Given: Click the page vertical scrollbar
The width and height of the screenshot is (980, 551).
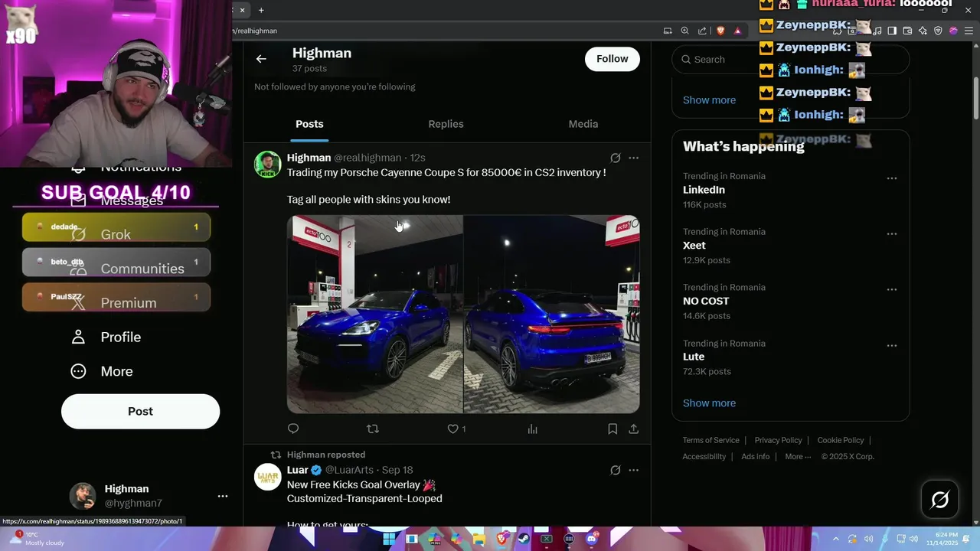Looking at the screenshot, I should [975, 98].
